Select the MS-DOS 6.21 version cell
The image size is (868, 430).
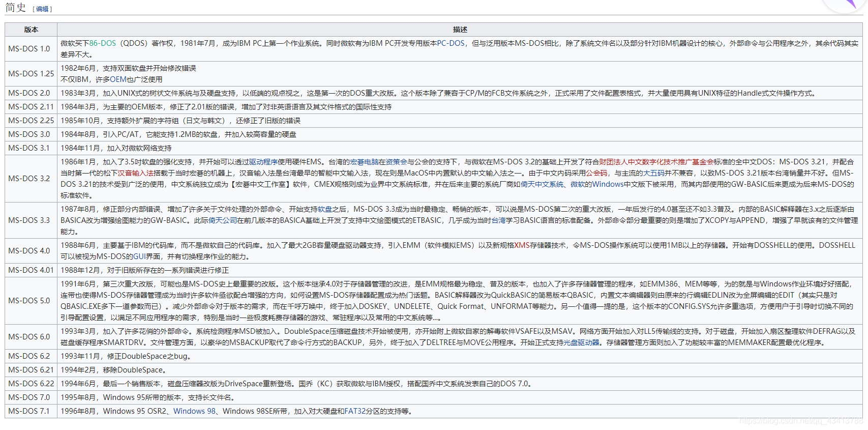click(31, 370)
